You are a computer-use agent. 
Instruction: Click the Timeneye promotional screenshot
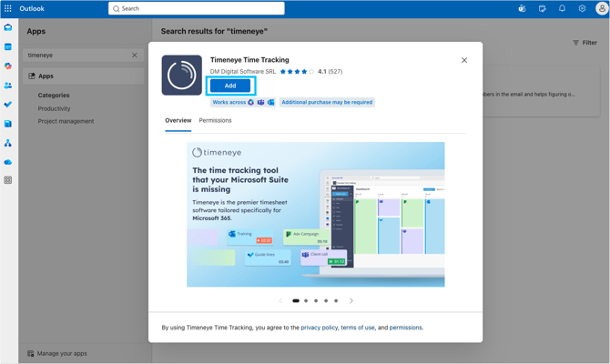click(316, 215)
